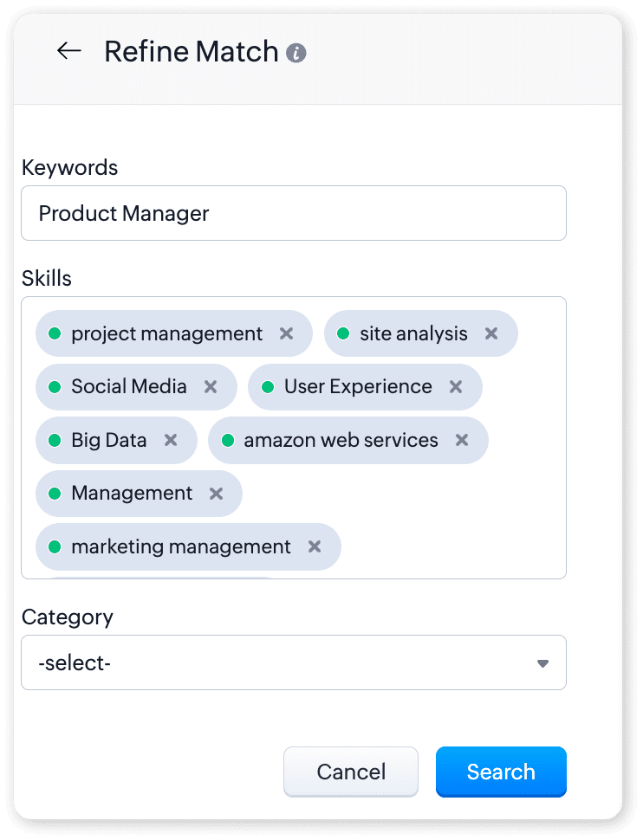Click the back arrow icon

pyautogui.click(x=68, y=51)
